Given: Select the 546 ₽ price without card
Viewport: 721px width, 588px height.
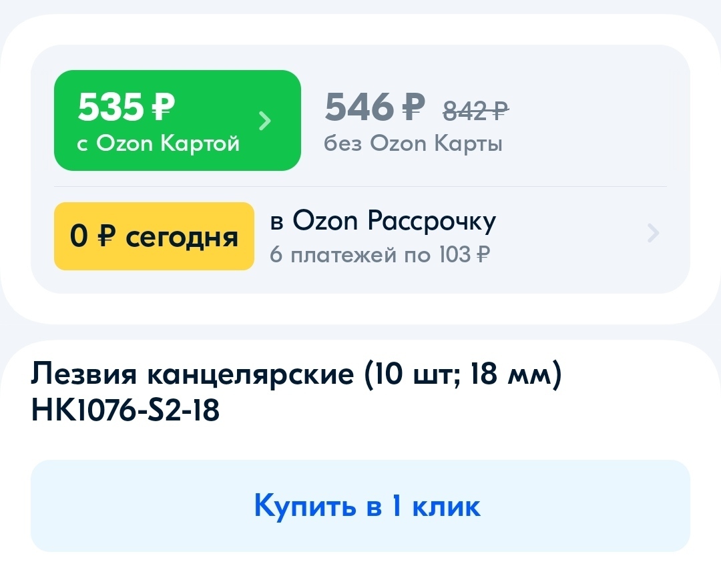Looking at the screenshot, I should [375, 107].
